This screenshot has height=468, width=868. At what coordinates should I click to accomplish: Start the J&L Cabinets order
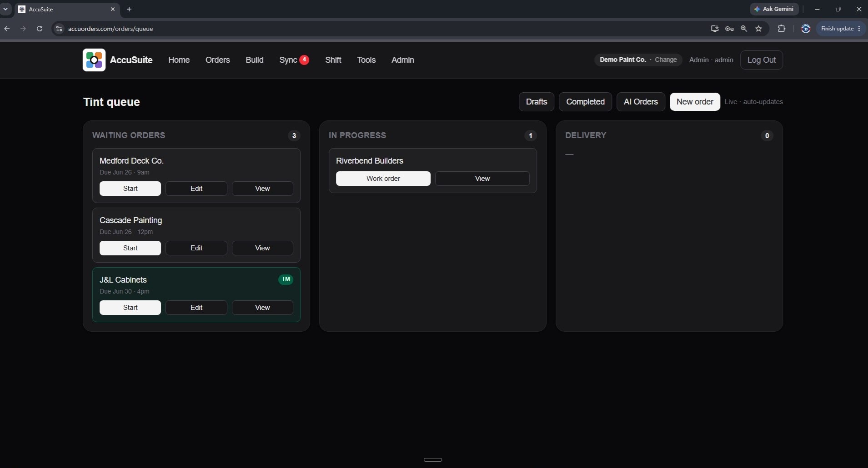(x=130, y=308)
